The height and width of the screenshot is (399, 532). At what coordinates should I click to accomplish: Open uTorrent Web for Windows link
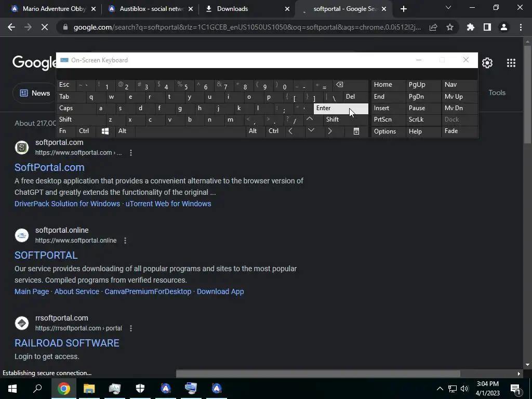coord(168,204)
